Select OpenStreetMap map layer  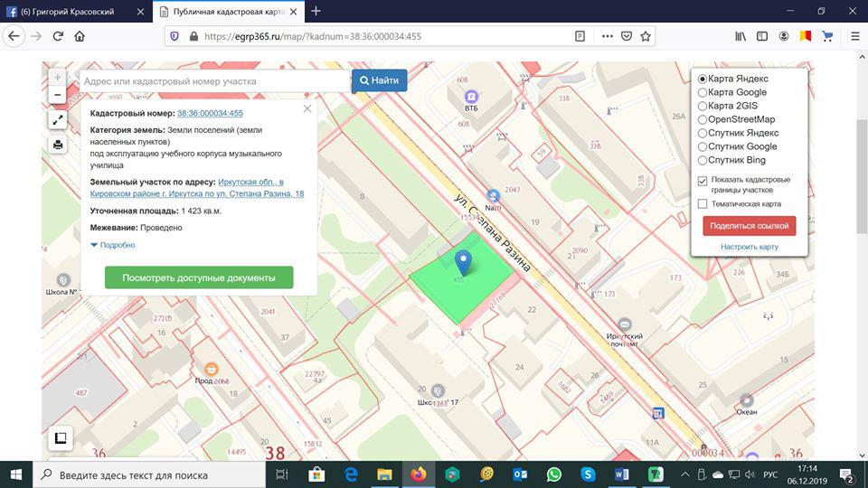click(x=703, y=119)
